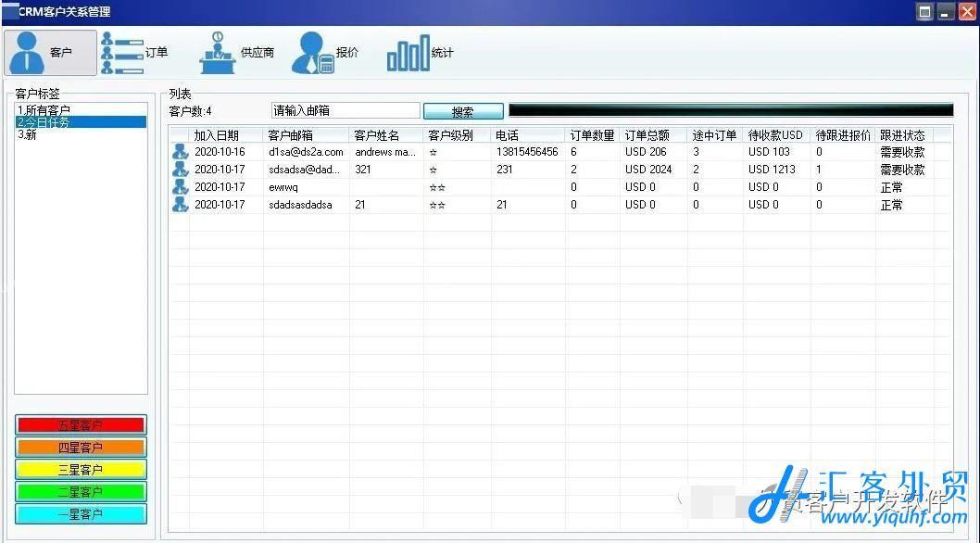The height and width of the screenshot is (543, 980).
Task: Click the red 五星客户 button
Action: click(x=81, y=425)
